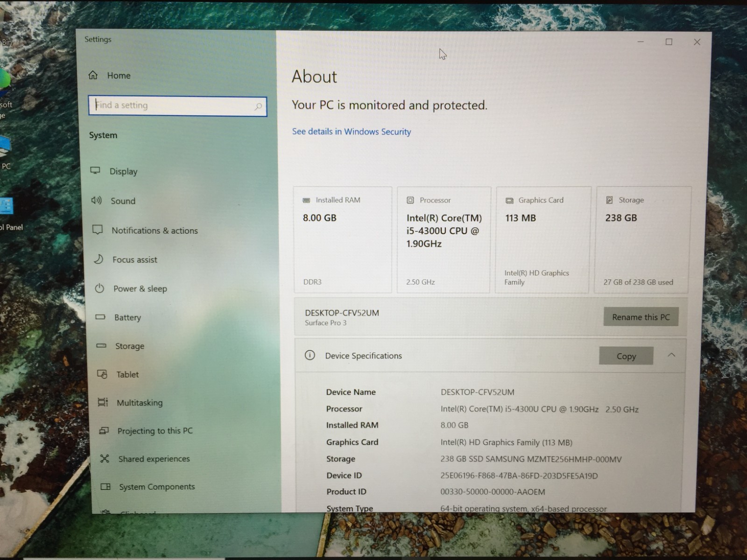Click the DDR3 label on RAM card
747x560 pixels.
(312, 282)
